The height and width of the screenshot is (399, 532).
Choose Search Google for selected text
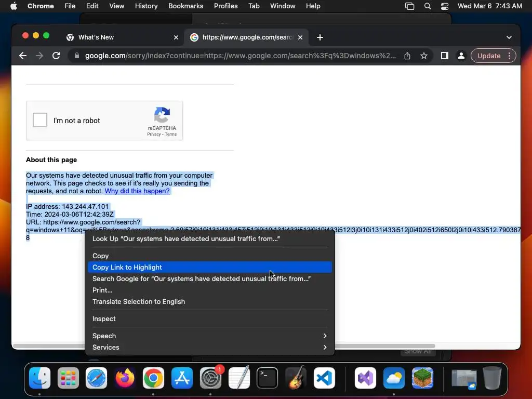[210, 278]
